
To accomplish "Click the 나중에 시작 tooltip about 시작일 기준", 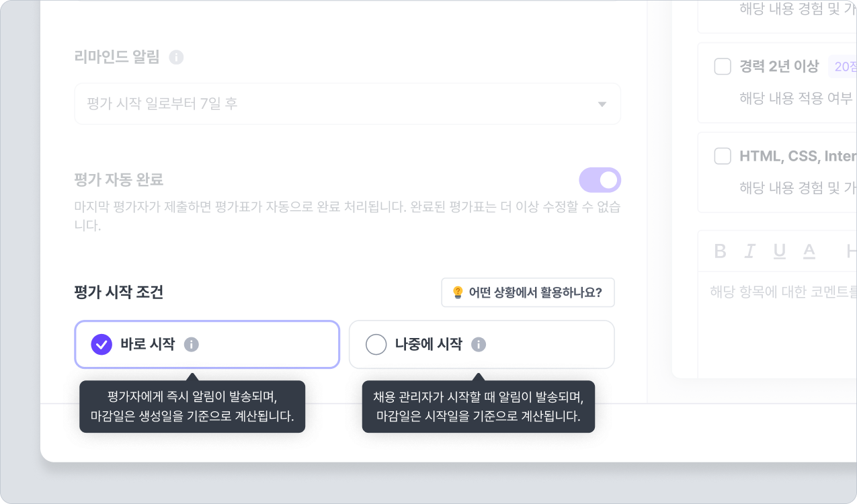I will coord(478,406).
